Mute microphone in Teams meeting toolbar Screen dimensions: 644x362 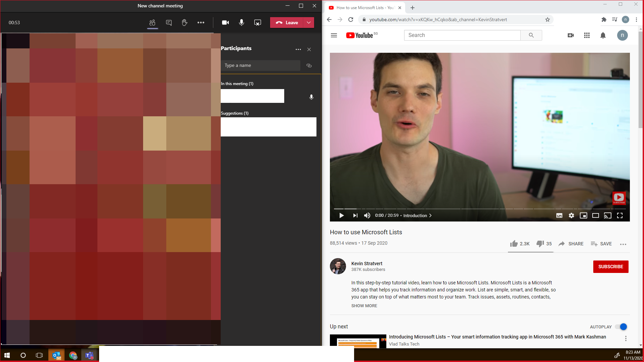[x=242, y=23]
